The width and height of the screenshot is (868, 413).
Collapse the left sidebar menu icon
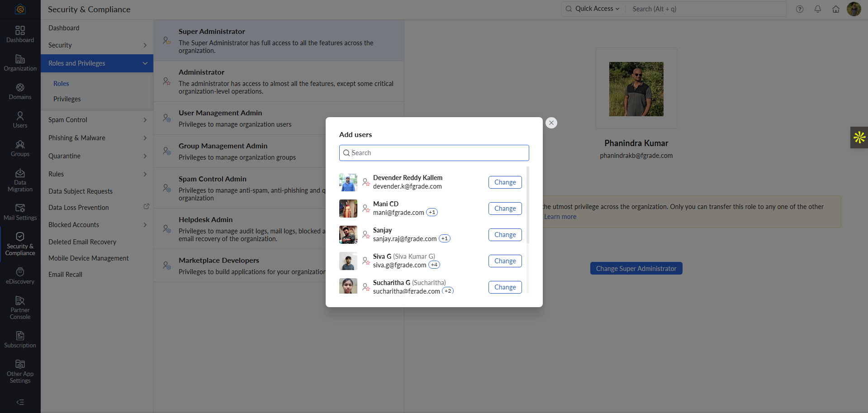tap(20, 402)
